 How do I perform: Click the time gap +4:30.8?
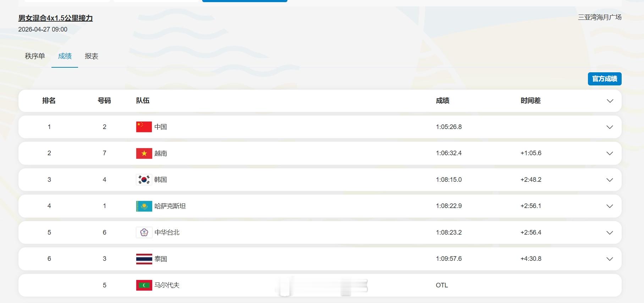pos(531,259)
